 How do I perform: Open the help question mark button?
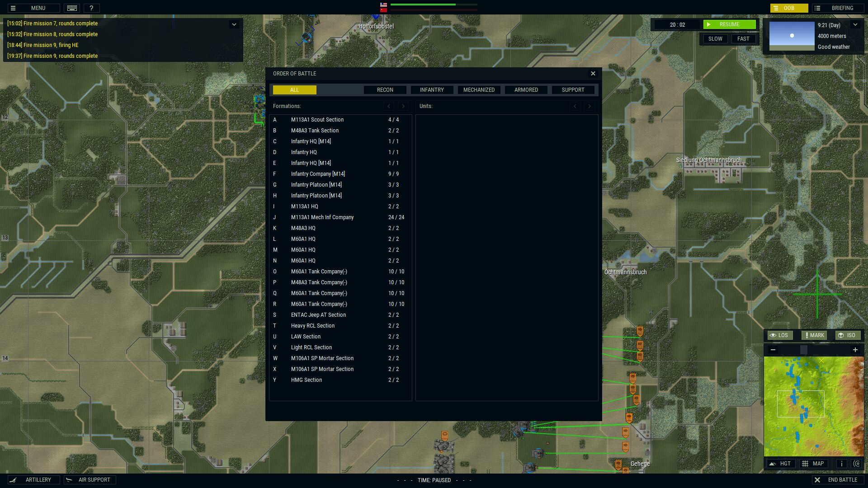pos(91,8)
